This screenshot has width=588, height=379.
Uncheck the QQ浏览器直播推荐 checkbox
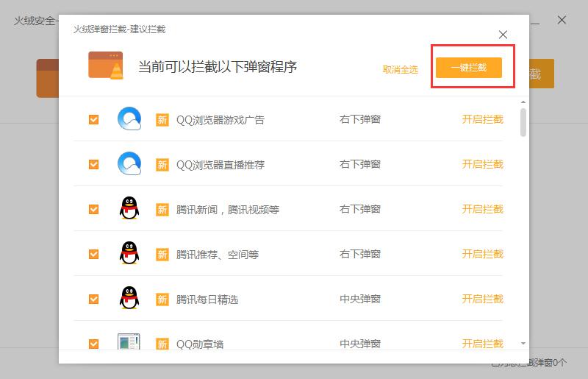(94, 165)
